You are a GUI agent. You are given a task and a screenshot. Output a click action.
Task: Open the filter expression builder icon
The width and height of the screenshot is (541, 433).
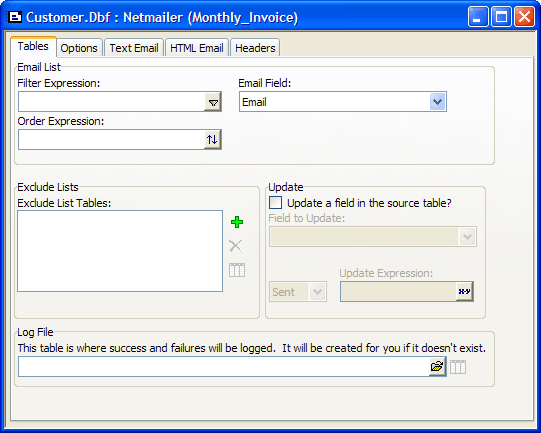[213, 102]
